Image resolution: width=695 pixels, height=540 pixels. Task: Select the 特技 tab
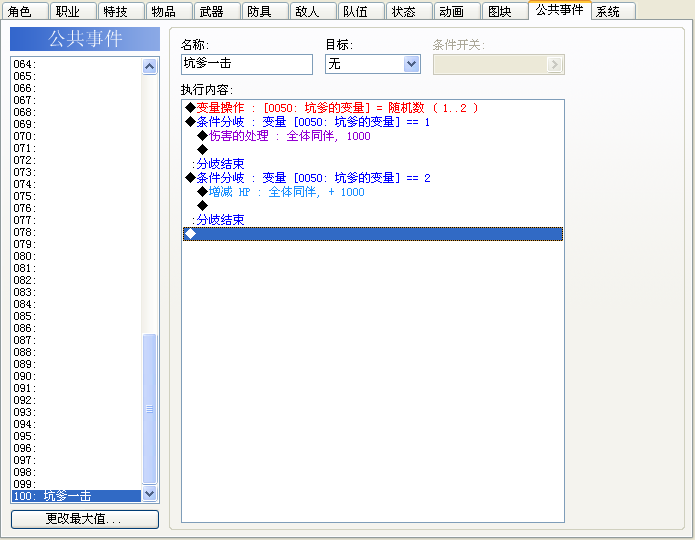click(121, 11)
